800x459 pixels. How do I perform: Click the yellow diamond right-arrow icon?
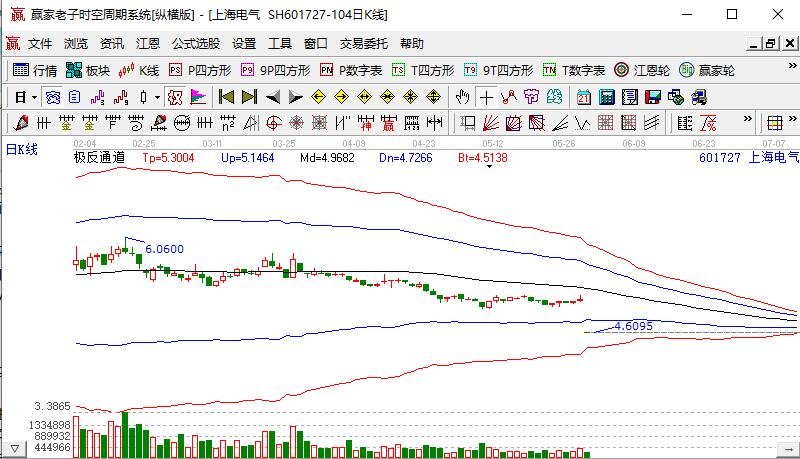pos(341,97)
